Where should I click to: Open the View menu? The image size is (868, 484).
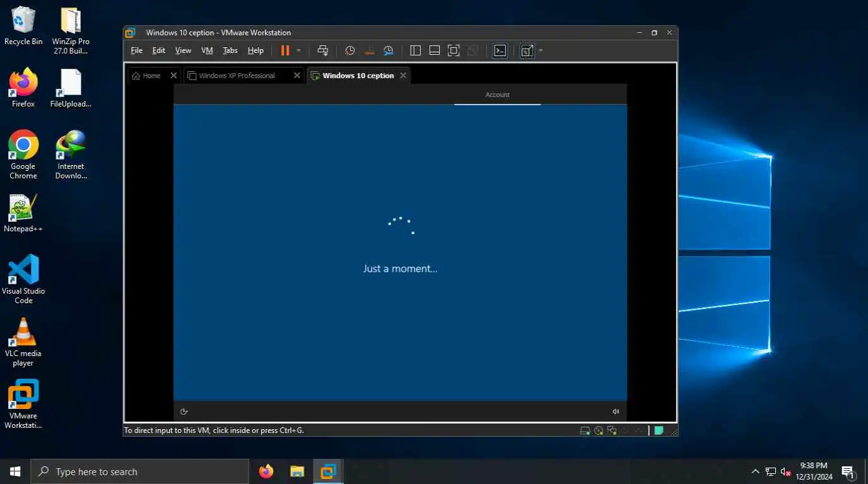point(183,50)
